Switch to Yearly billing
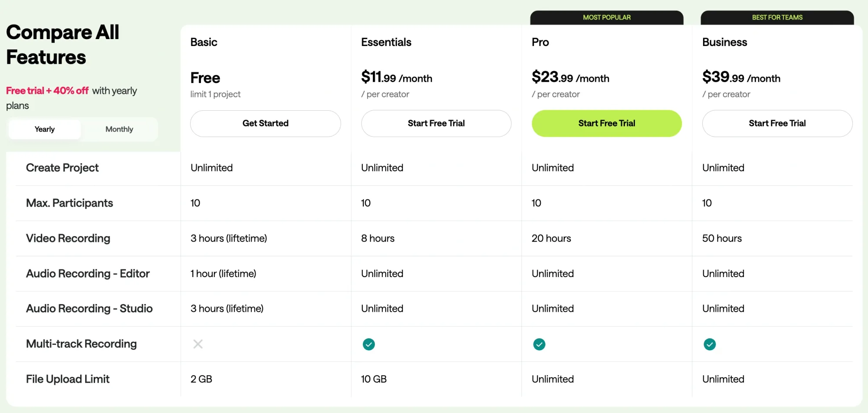 44,129
